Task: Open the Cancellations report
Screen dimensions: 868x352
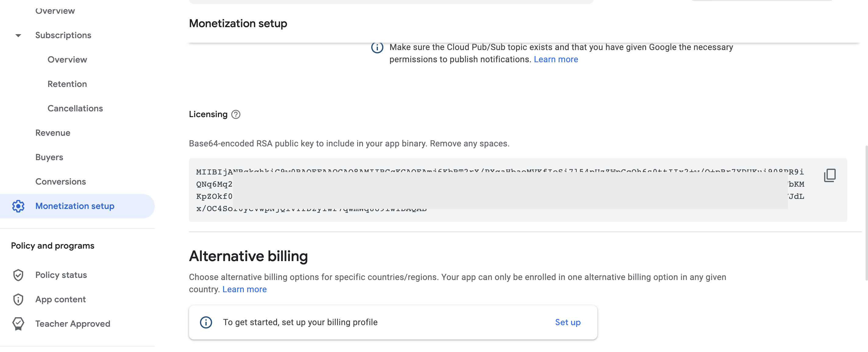Action: (75, 108)
